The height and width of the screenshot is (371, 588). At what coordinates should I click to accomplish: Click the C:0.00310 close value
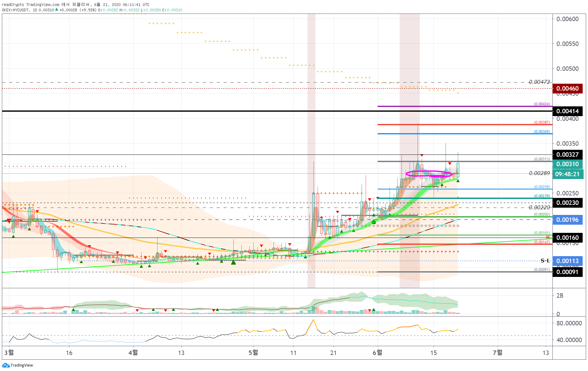[x=172, y=10]
